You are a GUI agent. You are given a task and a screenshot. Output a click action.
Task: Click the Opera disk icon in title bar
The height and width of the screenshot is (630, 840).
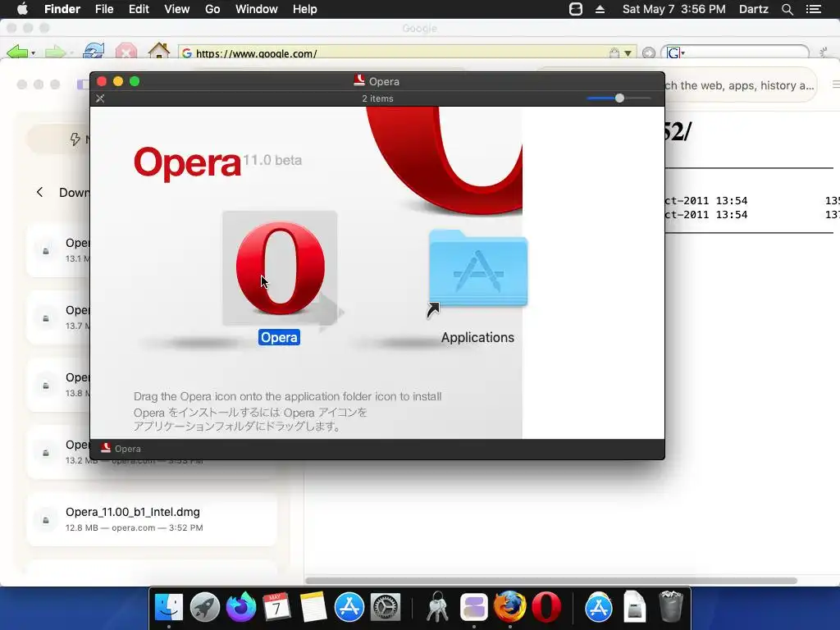[x=359, y=81]
